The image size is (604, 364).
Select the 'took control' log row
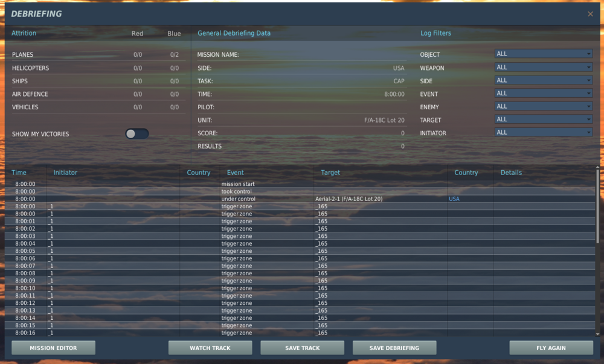[x=300, y=191]
